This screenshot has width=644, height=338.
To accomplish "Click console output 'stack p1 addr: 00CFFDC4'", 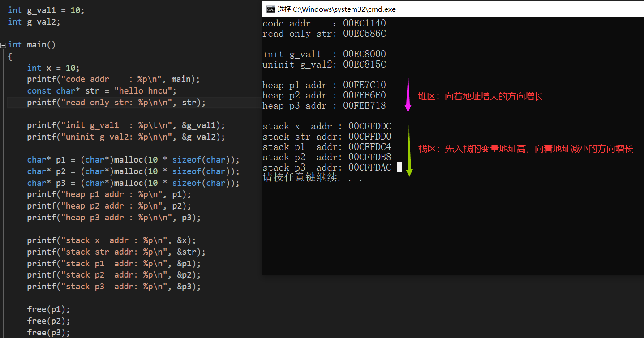I will [x=327, y=147].
